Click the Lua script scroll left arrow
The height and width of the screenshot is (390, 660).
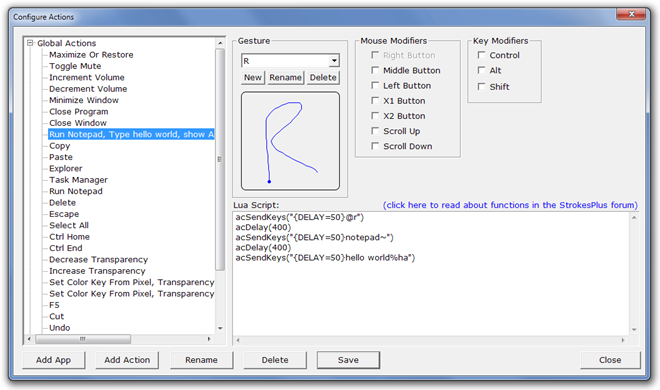point(238,340)
